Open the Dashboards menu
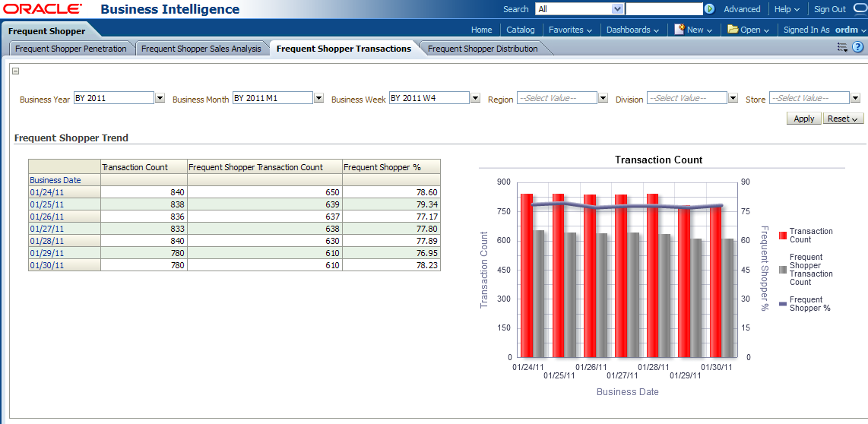 [x=633, y=30]
